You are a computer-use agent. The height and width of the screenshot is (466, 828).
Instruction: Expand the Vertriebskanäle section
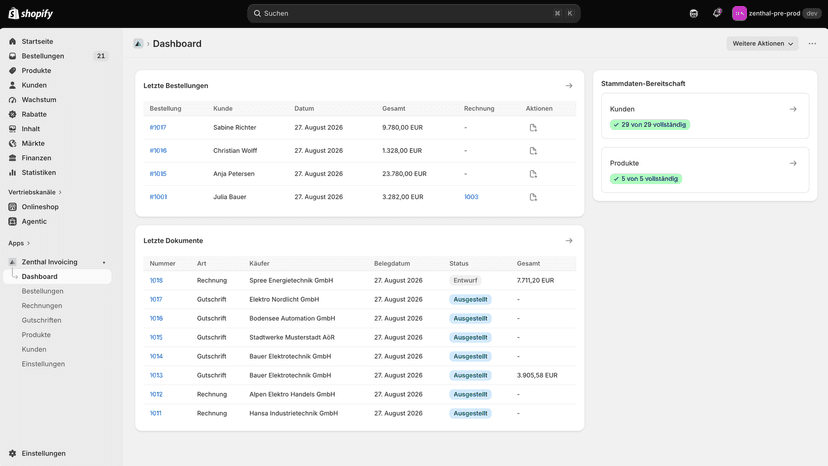tap(35, 192)
